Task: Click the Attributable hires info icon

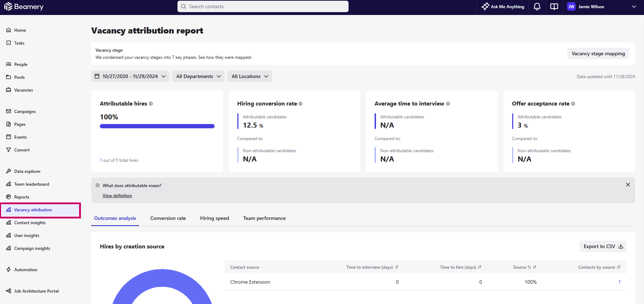Action: coord(151,104)
